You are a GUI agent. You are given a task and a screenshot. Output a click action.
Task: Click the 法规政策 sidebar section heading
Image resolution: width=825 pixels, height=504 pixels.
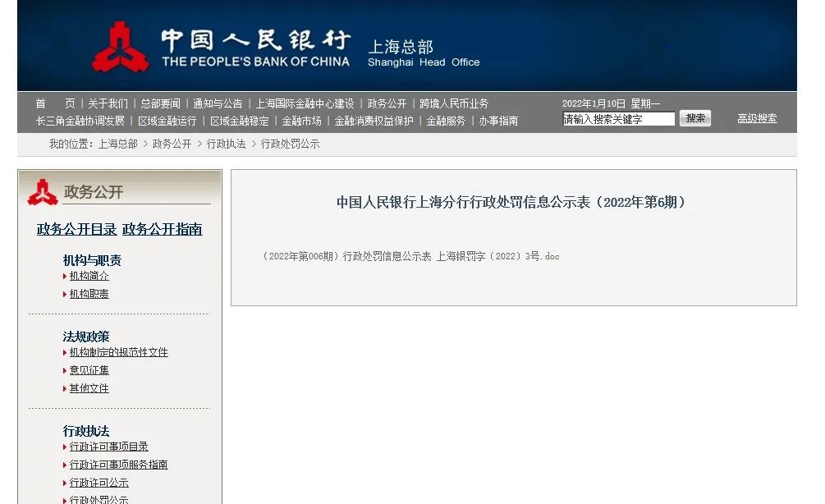click(86, 337)
